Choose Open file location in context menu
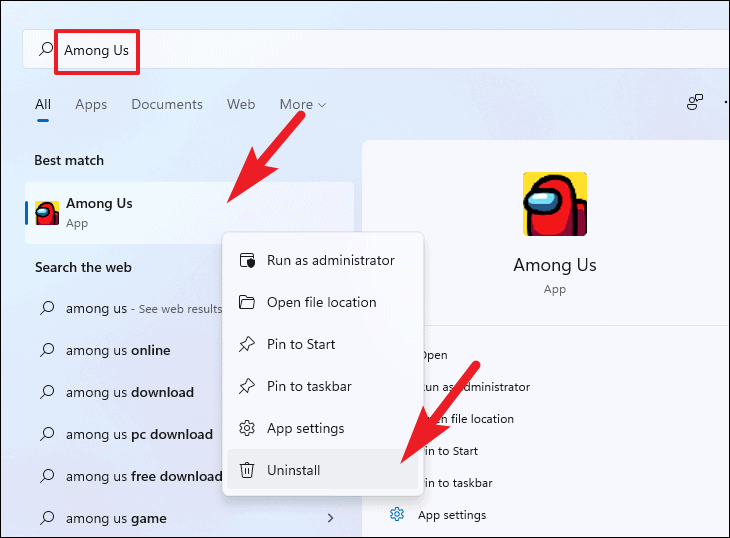 (x=323, y=303)
